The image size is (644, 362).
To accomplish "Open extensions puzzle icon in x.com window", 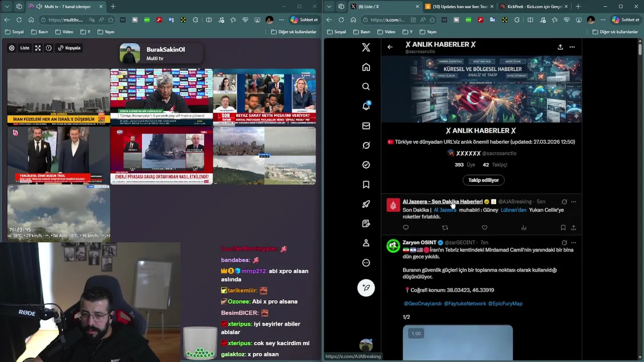I will pos(517,20).
